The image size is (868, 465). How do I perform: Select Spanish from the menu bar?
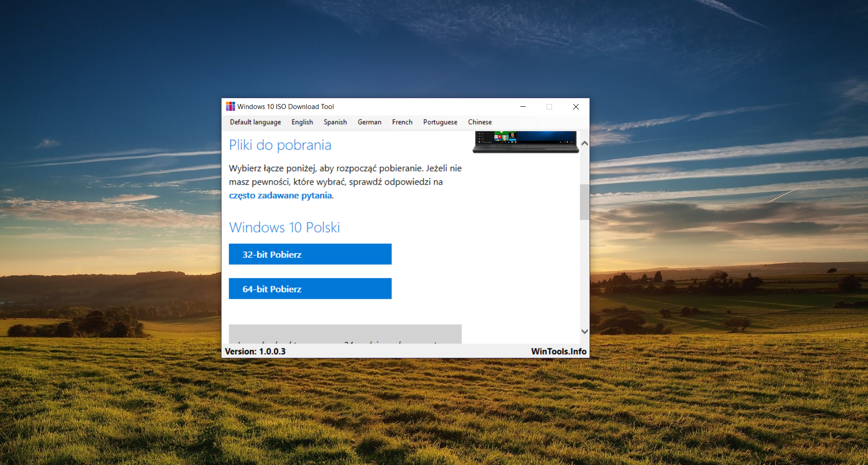pos(335,122)
